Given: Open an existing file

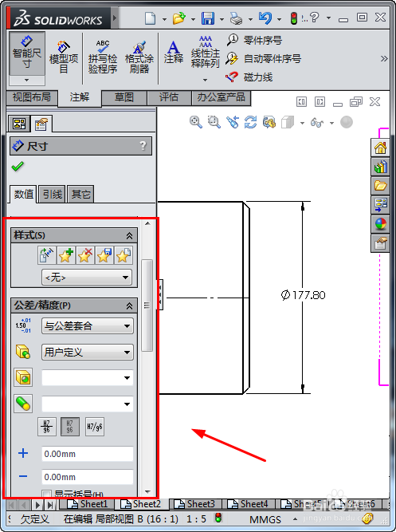Looking at the screenshot, I should pyautogui.click(x=179, y=18).
